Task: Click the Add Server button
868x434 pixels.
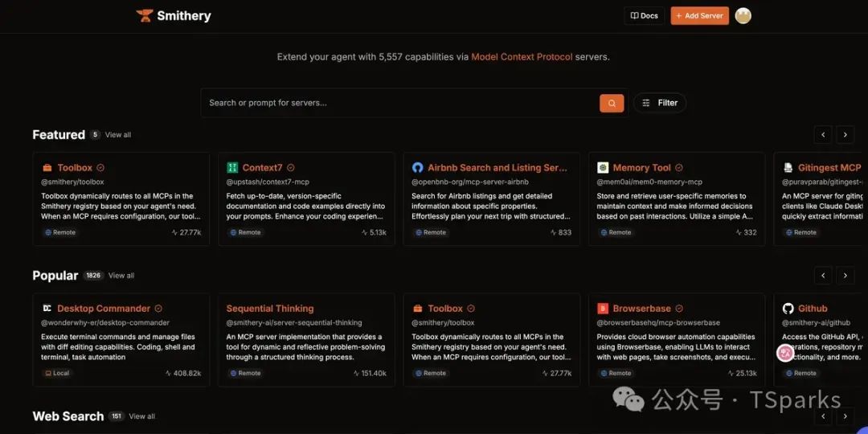Action: (700, 15)
